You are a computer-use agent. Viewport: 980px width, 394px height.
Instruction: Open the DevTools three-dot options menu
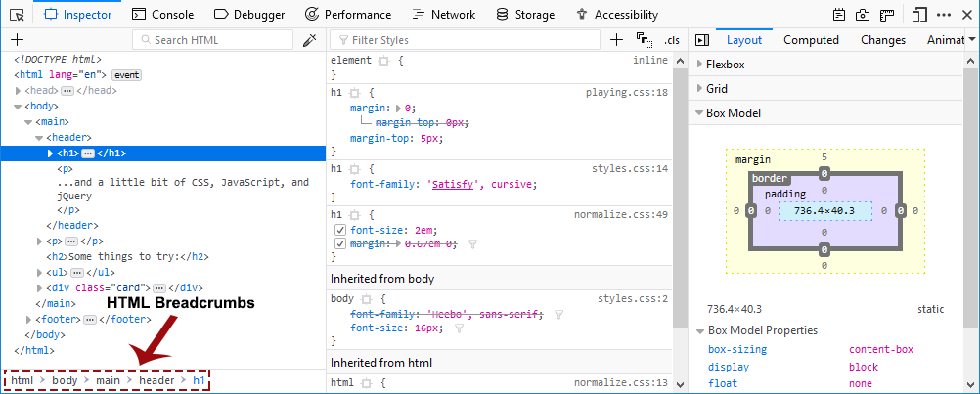point(944,15)
